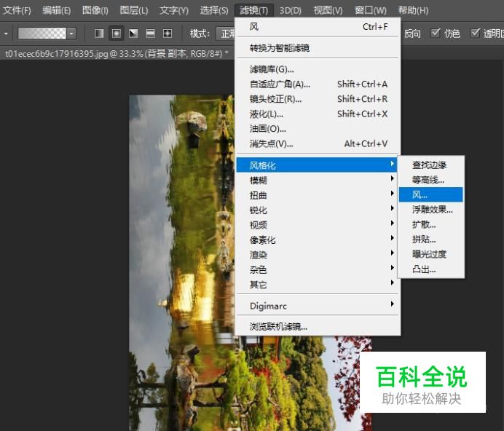The image size is (504, 431).
Task: Expand the 像素化 submenu
Action: point(318,240)
